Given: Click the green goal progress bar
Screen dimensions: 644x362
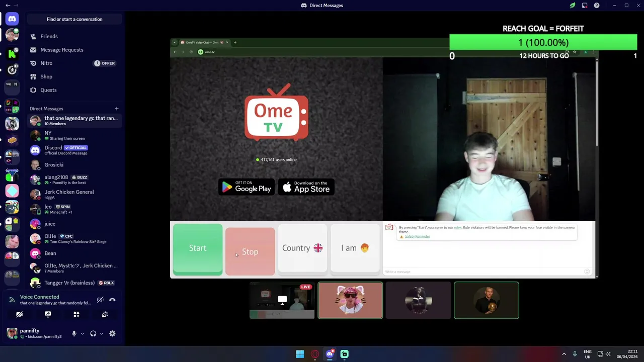Looking at the screenshot, I should point(543,43).
